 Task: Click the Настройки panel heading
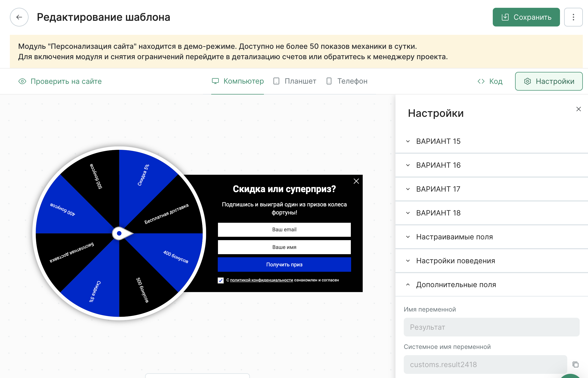click(x=436, y=113)
